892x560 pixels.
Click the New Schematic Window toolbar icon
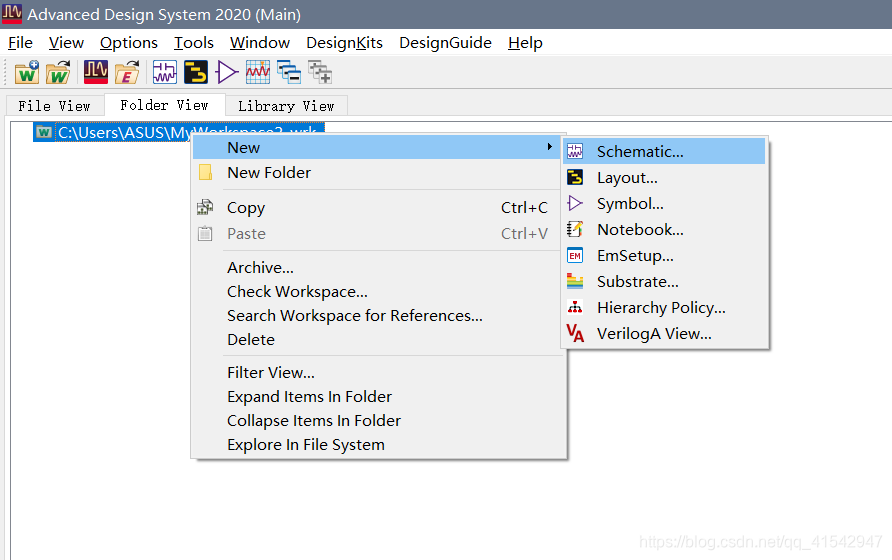pyautogui.click(x=165, y=72)
